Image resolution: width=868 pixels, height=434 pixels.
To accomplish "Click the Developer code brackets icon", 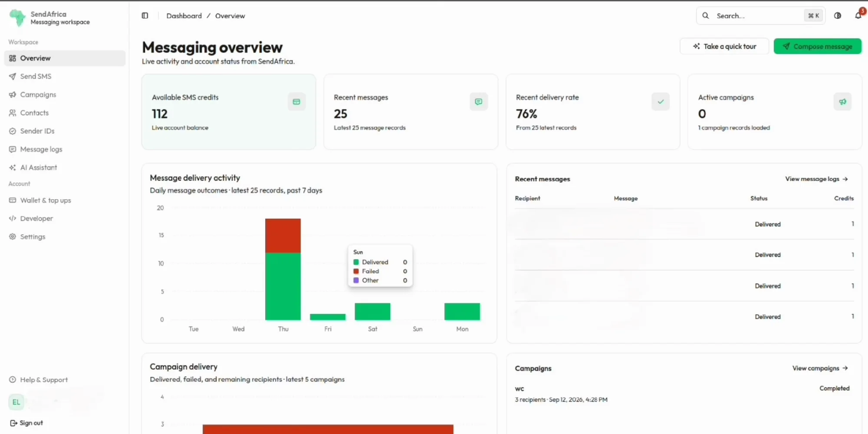I will point(13,219).
